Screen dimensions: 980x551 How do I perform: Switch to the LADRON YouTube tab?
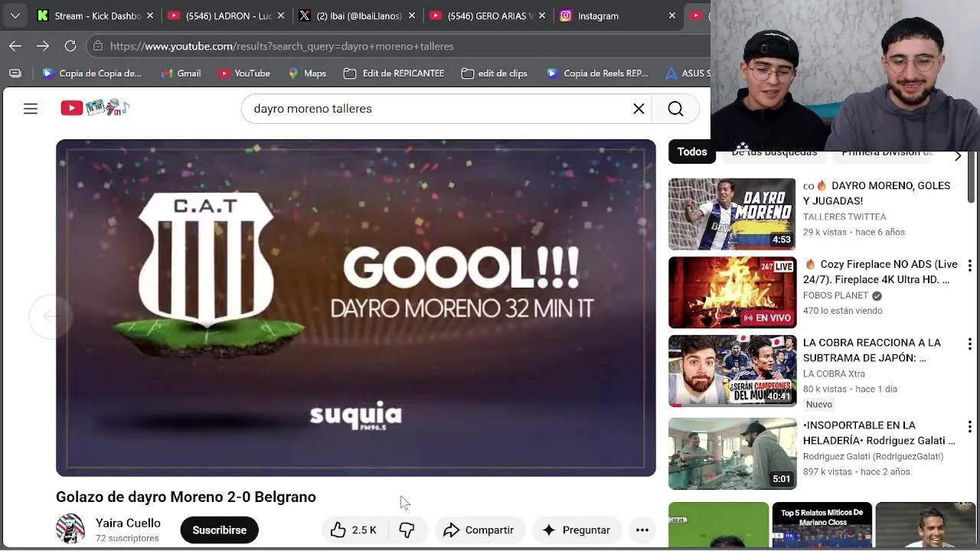pos(220,15)
